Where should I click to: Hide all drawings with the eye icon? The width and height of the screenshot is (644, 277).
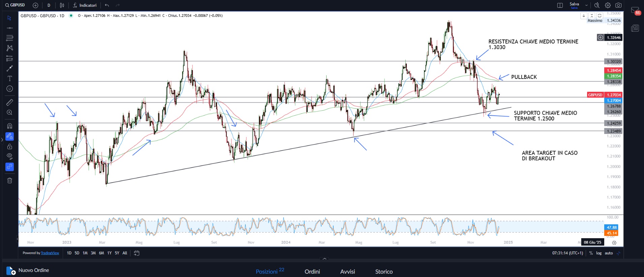point(9,156)
